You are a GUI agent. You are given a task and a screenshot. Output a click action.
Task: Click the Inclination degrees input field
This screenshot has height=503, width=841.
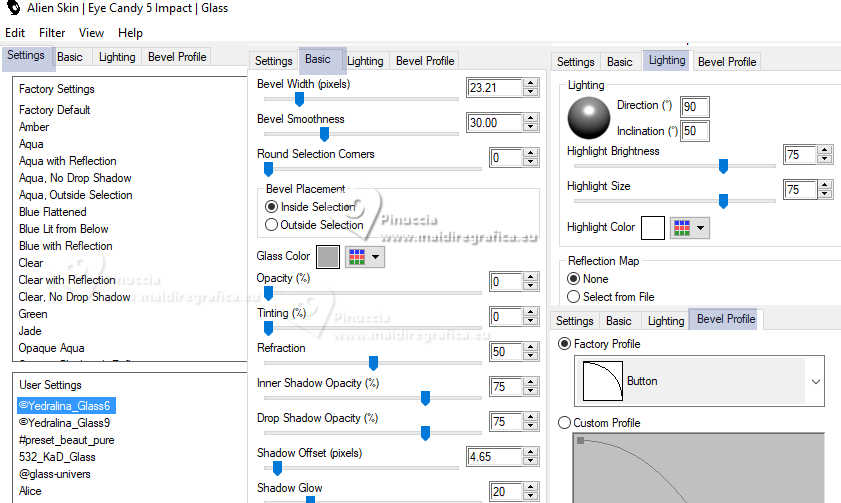point(695,131)
